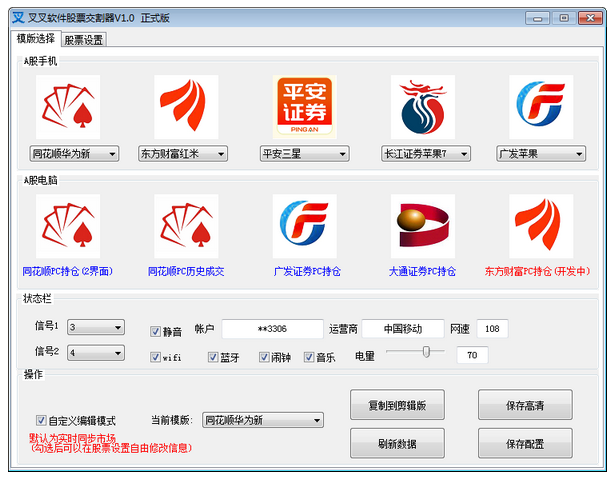This screenshot has height=477, width=612.
Task: Open the 大通证券PC持仓 link
Action: pos(422,271)
